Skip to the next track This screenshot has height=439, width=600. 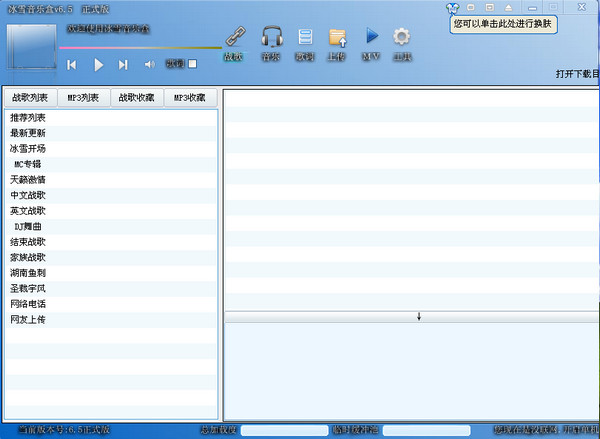123,65
